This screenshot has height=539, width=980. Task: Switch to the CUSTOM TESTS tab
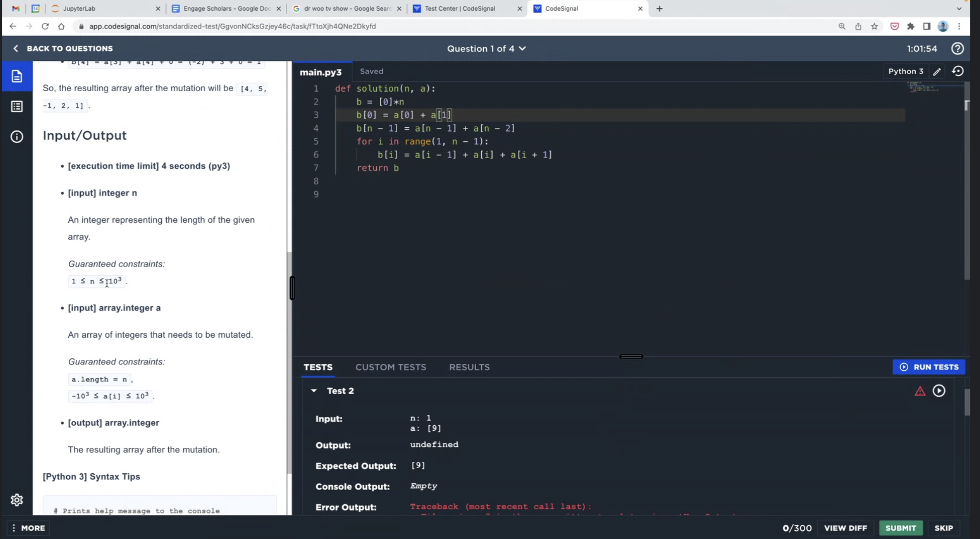pos(391,367)
